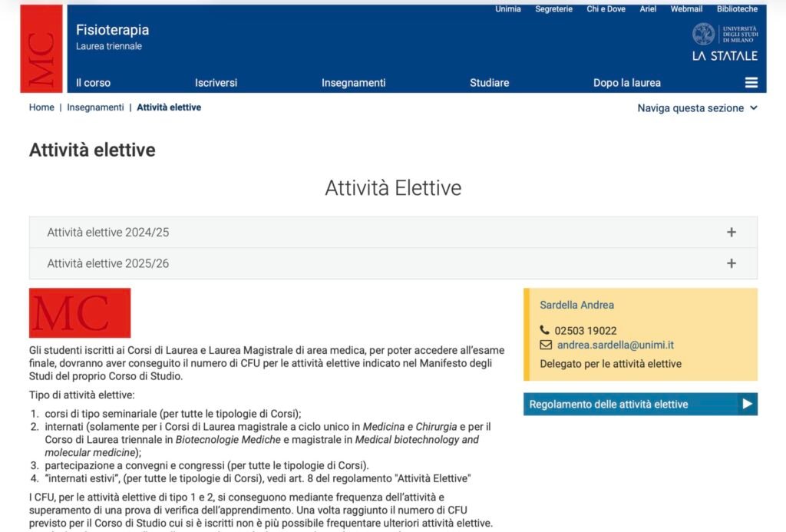Expand Attività elettive 2024/25 plus icon
Image resolution: width=786 pixels, height=532 pixels.
click(x=731, y=233)
